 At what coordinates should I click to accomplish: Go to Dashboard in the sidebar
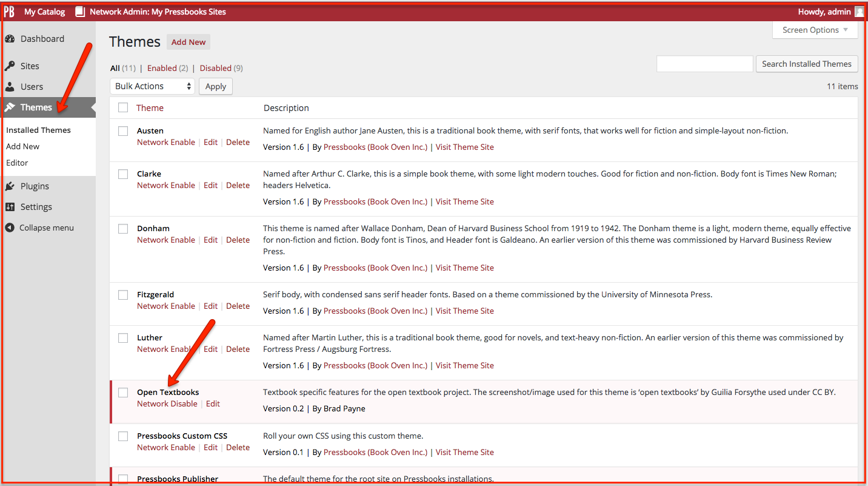point(42,39)
